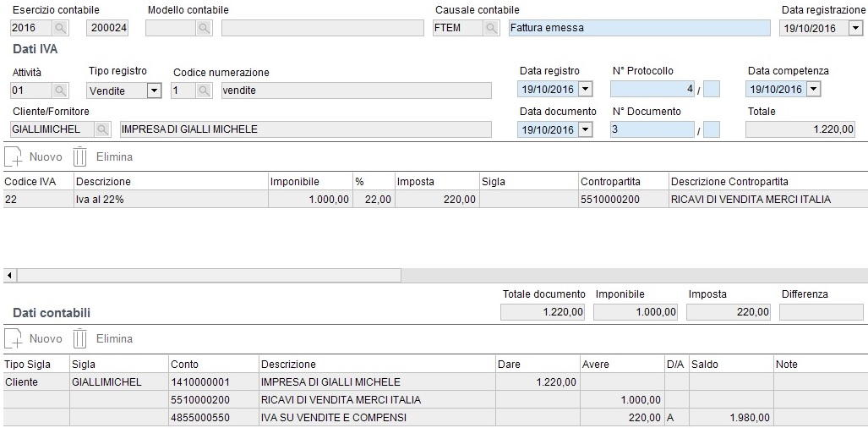868x428 pixels.
Task: Click the Nuovo icon under Dati contabili
Action: pyautogui.click(x=13, y=339)
